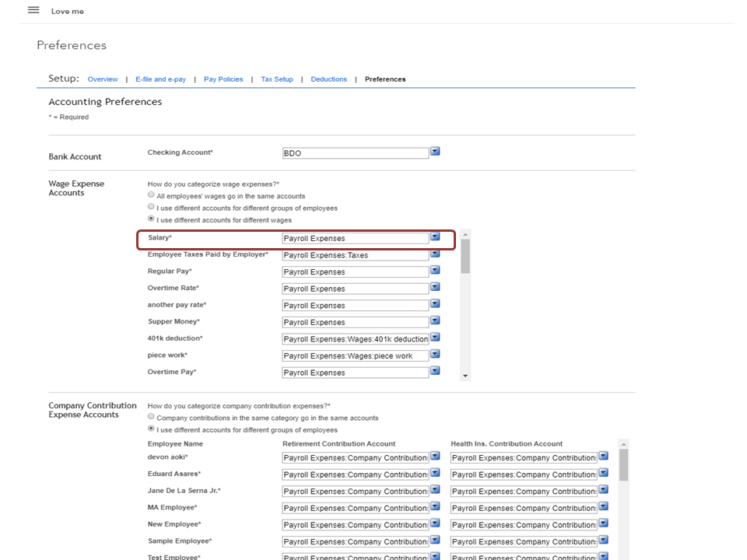Click the BDO checking account field
The width and height of the screenshot is (747, 560).
355,153
